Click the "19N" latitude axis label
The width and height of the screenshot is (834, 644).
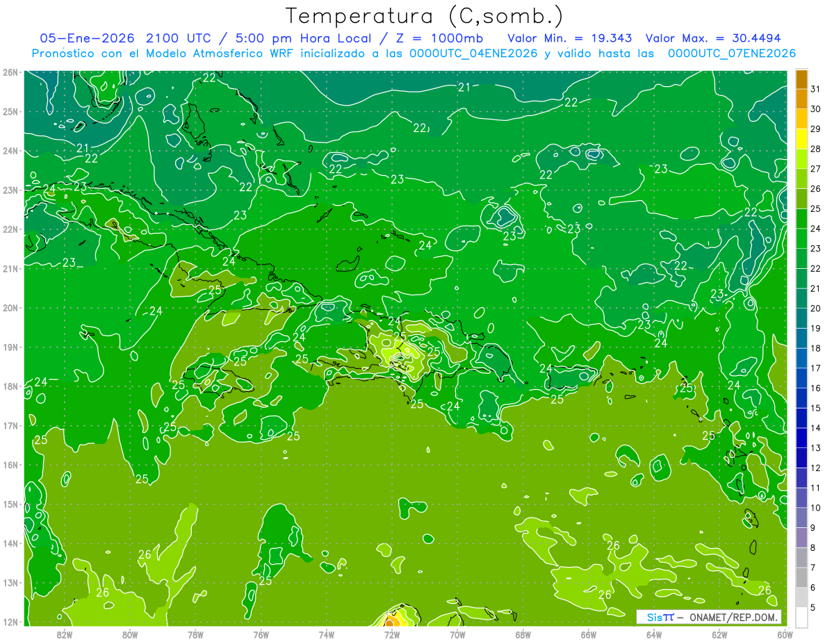tap(10, 347)
